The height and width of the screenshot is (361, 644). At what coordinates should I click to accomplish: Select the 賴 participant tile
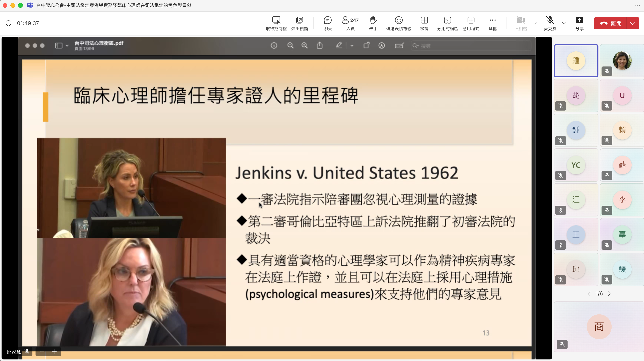click(622, 130)
